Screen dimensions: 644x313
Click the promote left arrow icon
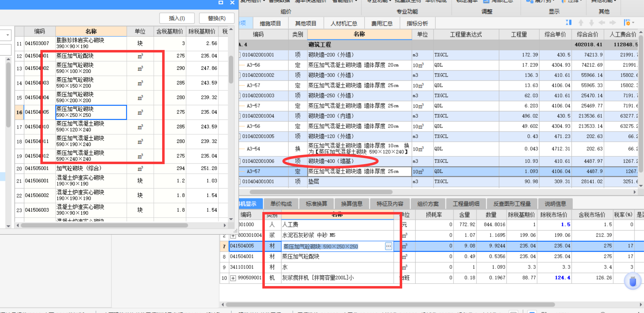coord(602,23)
